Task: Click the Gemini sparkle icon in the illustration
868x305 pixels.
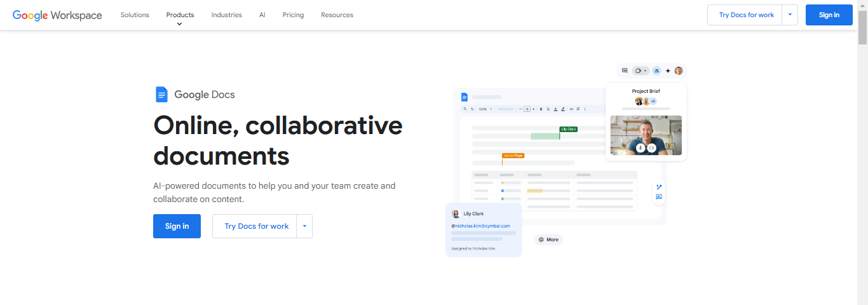Action: click(x=668, y=71)
